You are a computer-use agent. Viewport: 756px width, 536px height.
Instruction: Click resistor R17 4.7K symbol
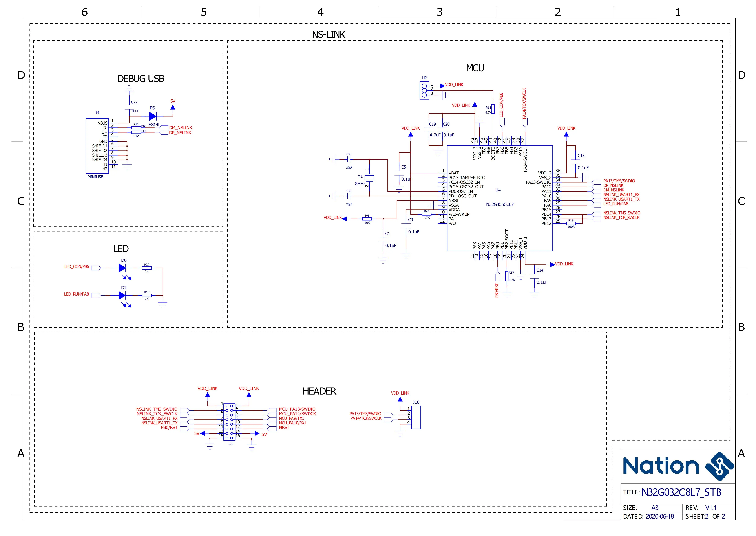coord(507,276)
